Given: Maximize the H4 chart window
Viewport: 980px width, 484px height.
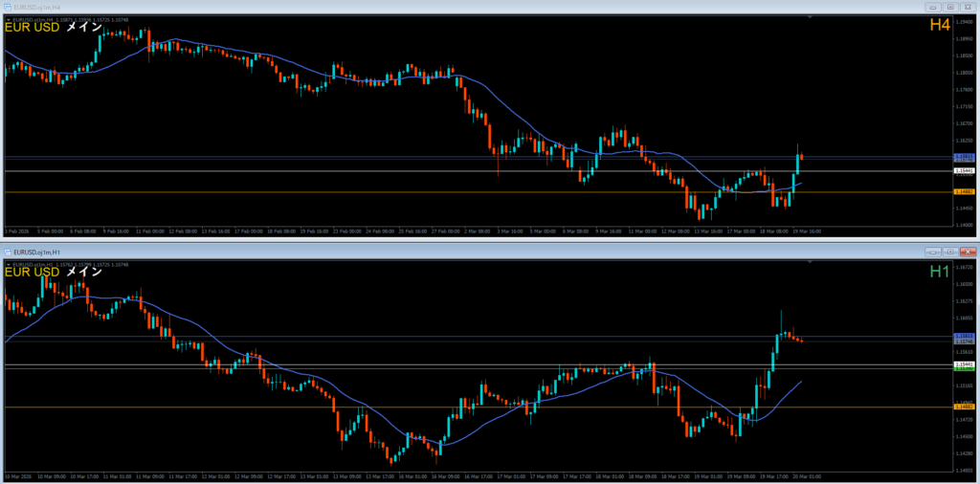Looking at the screenshot, I should click(x=948, y=7).
